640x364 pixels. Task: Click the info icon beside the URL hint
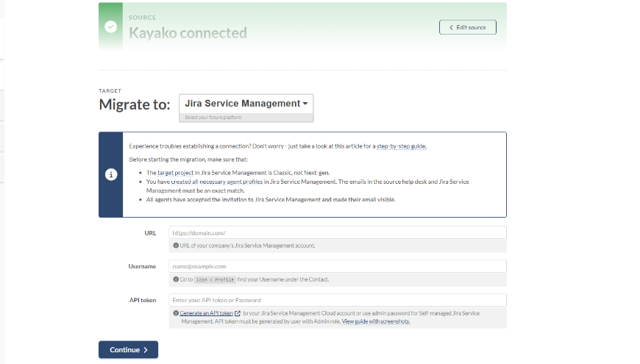pyautogui.click(x=176, y=246)
